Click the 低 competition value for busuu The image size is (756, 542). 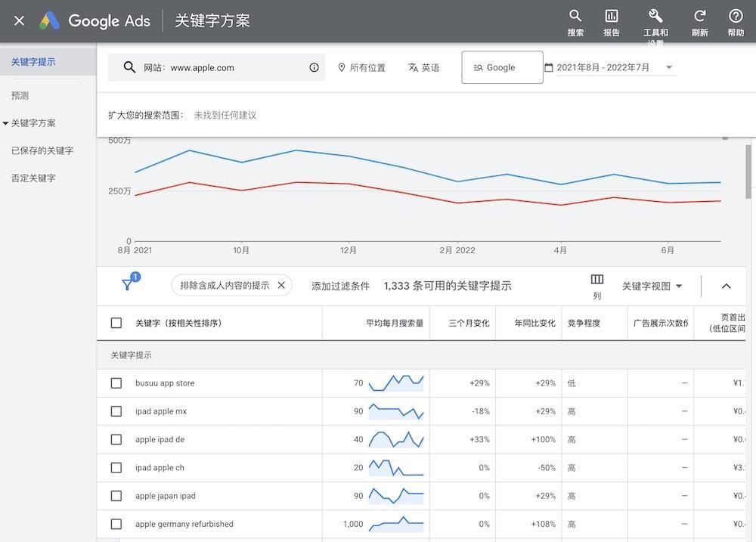[572, 382]
